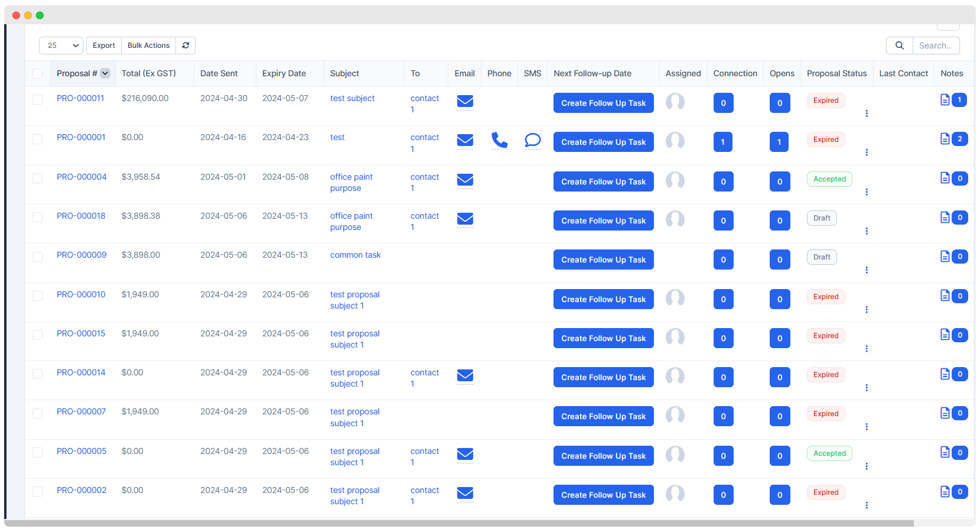980x532 pixels.
Task: Open notes document icon for PRO-000004
Action: point(945,178)
